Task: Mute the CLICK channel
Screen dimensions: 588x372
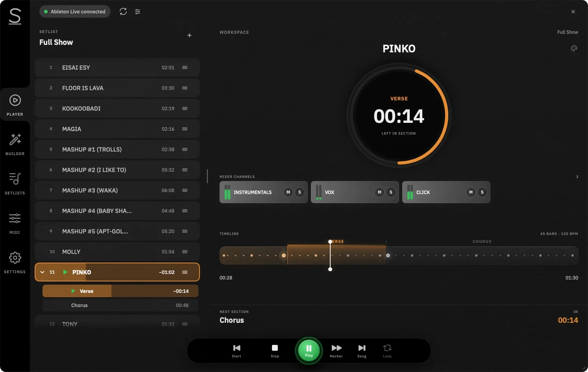Action: click(x=471, y=192)
